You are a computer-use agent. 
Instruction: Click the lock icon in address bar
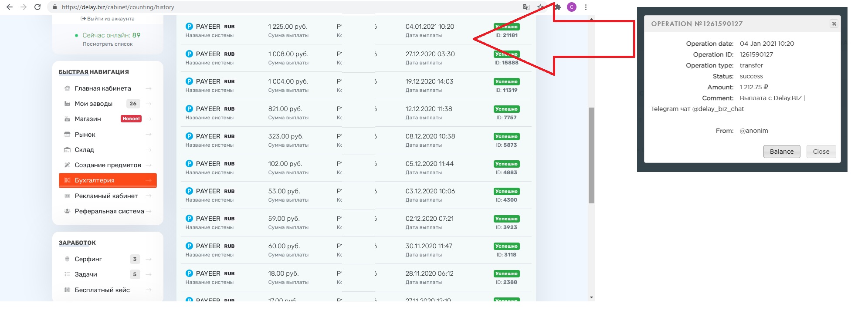54,7
